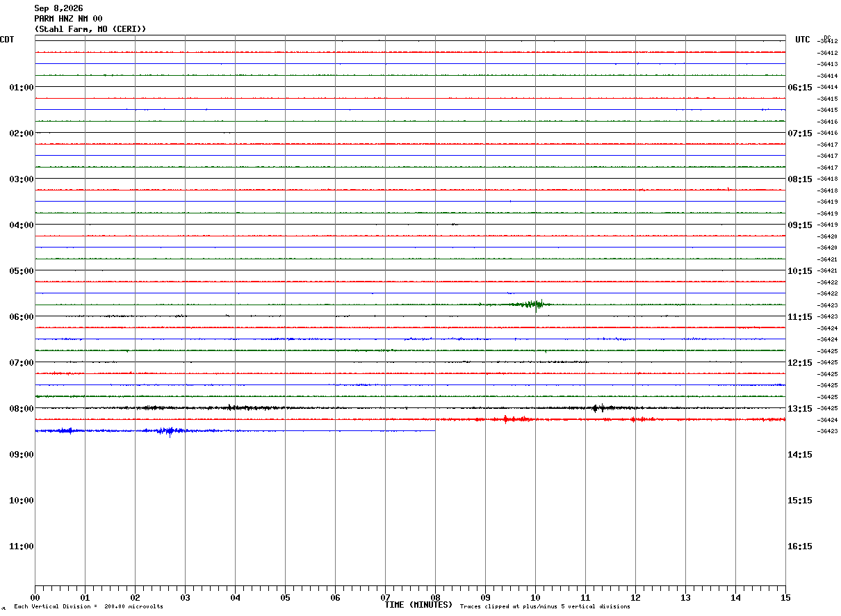Click the 00 minute tick on bottom axis
The height and width of the screenshot is (616, 841).
(x=35, y=597)
